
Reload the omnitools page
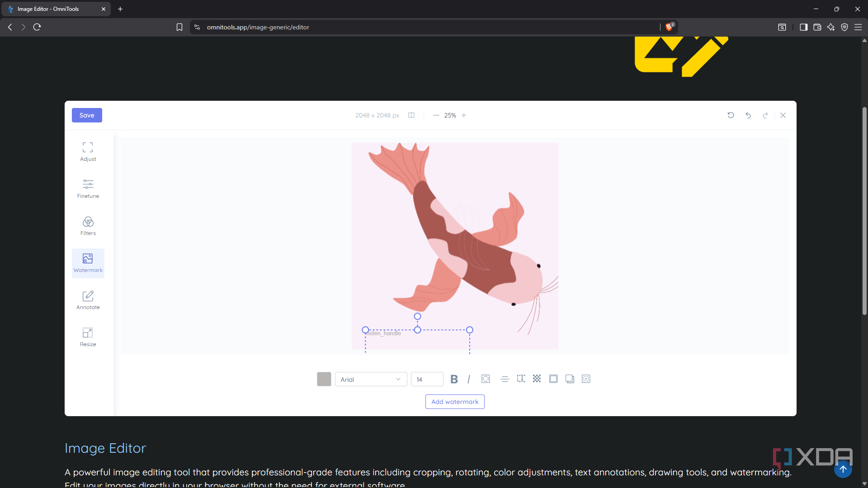pyautogui.click(x=37, y=27)
